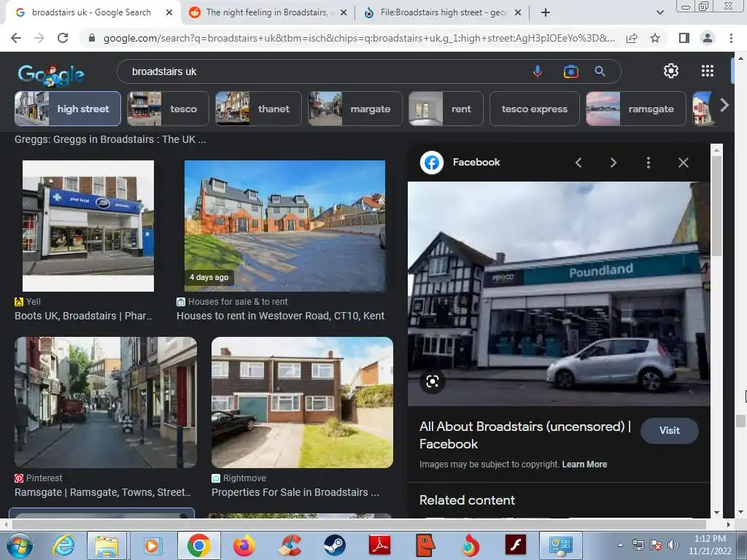Open Windows Start menu

click(x=20, y=545)
